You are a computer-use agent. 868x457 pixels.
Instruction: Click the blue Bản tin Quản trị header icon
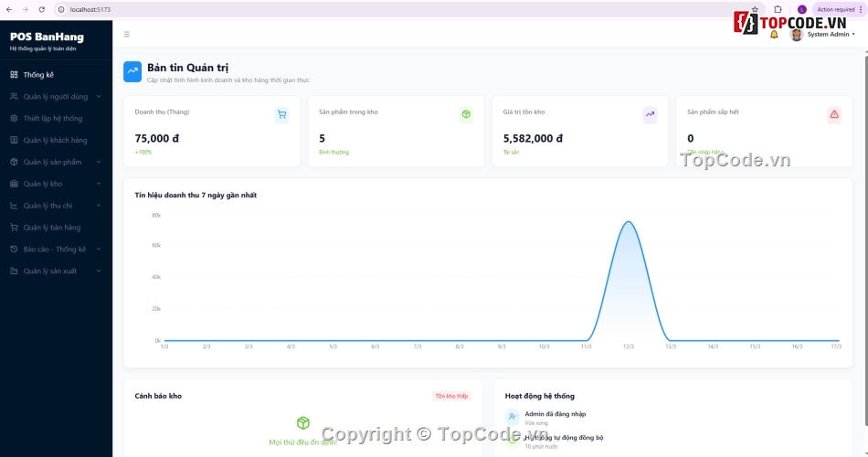coord(132,71)
